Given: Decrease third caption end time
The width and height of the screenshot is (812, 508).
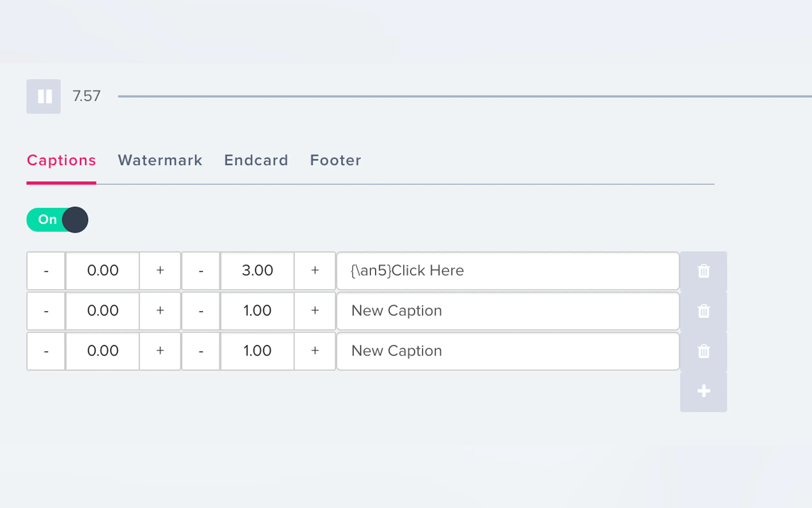Looking at the screenshot, I should (201, 351).
